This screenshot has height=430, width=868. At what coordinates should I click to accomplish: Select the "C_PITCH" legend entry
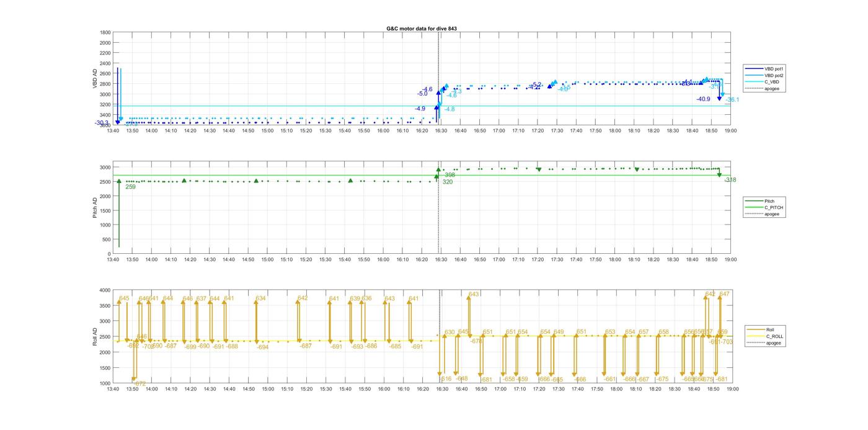point(774,207)
